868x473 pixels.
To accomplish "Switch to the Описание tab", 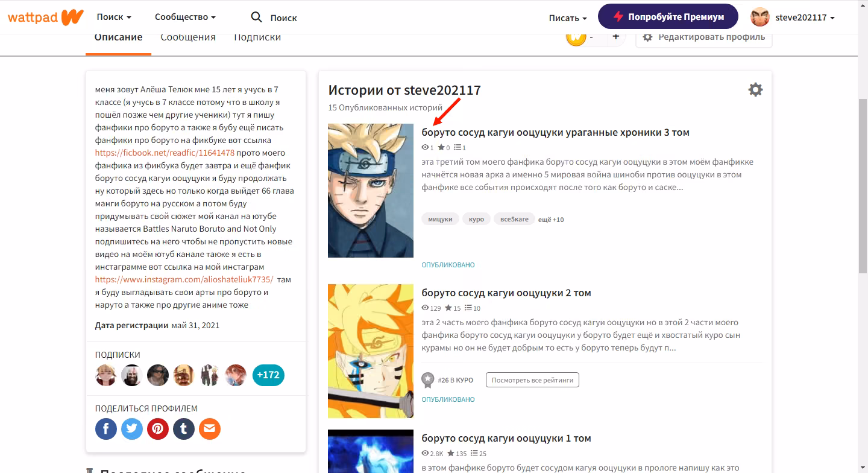I will pyautogui.click(x=118, y=37).
